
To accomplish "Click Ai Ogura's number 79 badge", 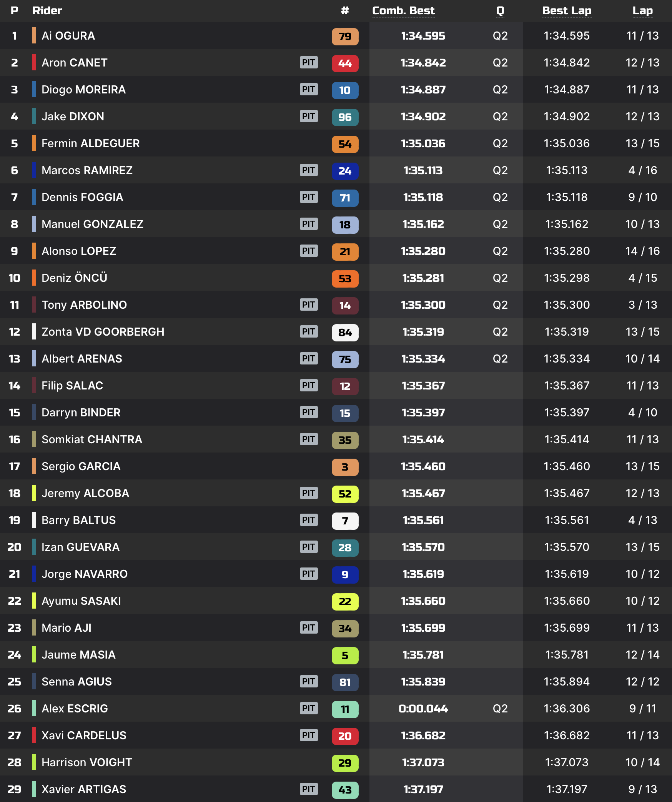I will [345, 36].
